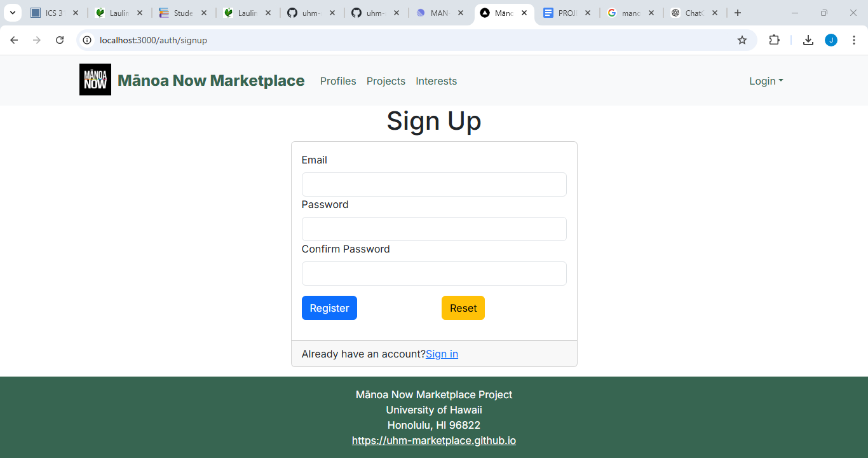Focus the Email input field
This screenshot has width=868, height=458.
(x=434, y=184)
